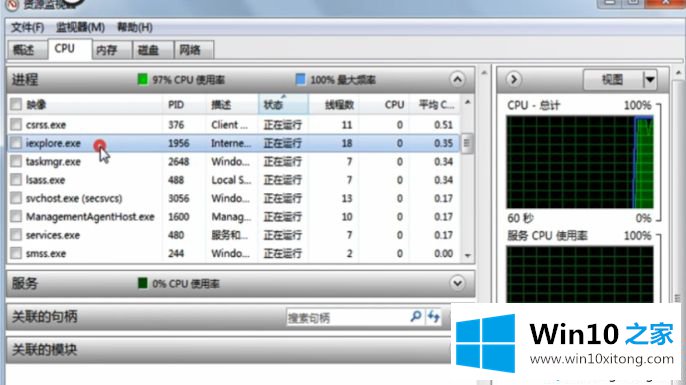Click PID value 1600
The image size is (686, 385).
point(178,217)
